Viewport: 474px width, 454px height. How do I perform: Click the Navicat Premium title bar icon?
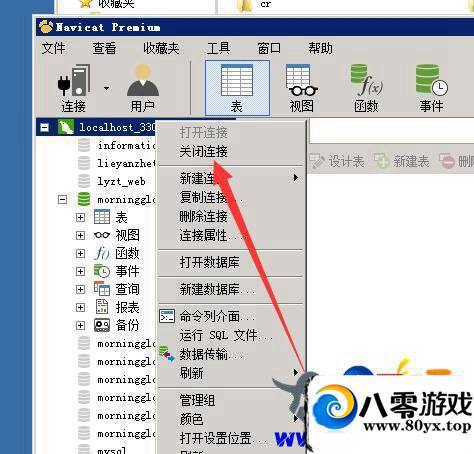[46, 27]
